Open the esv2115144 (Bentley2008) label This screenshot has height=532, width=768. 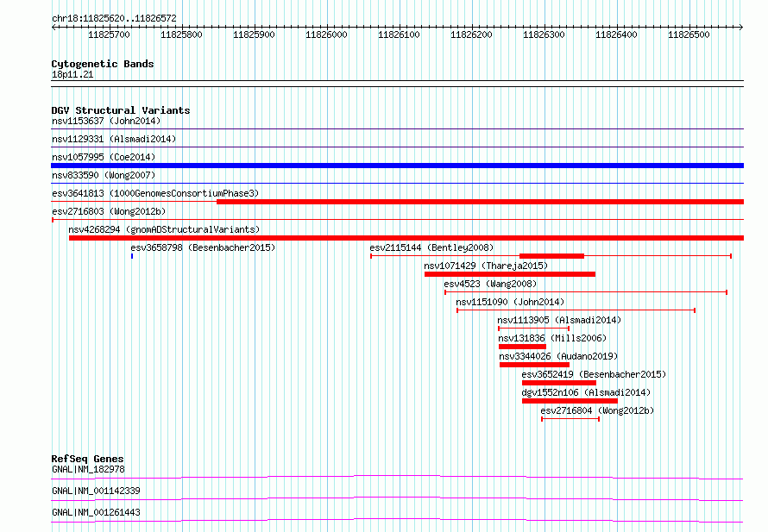(431, 247)
